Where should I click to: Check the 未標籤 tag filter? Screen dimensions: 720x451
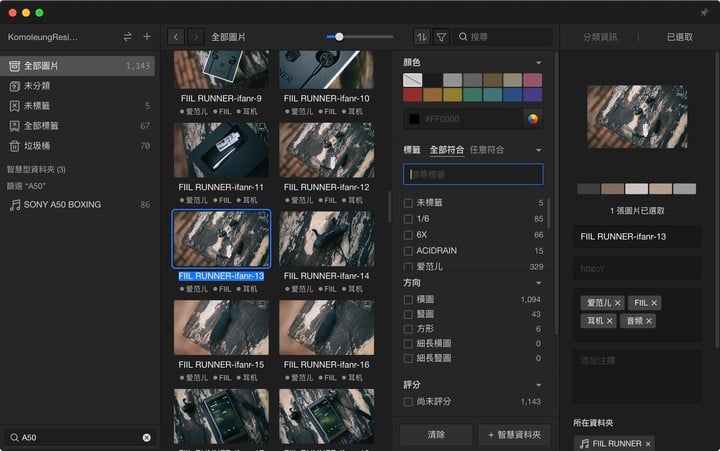(x=408, y=203)
